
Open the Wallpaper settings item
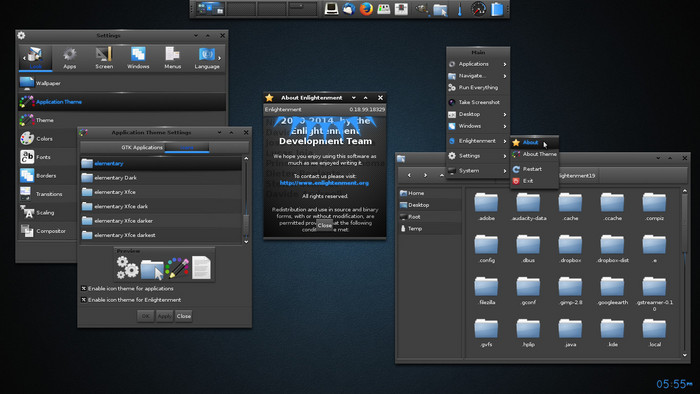[x=122, y=83]
